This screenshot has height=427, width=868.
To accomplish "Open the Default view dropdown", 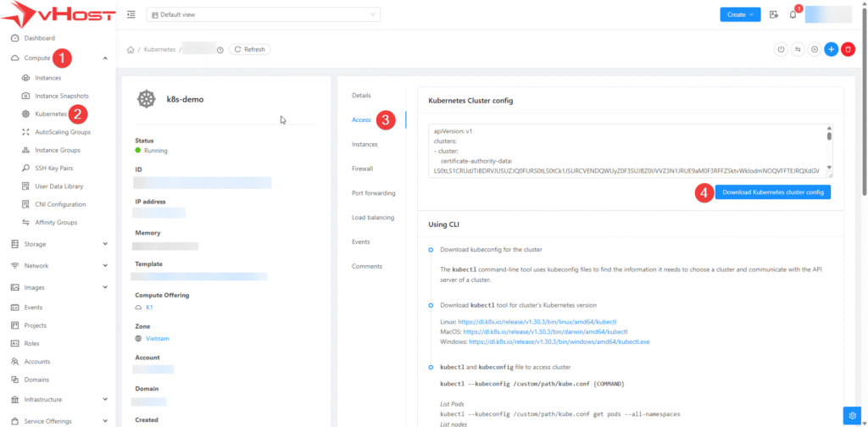I will (263, 14).
